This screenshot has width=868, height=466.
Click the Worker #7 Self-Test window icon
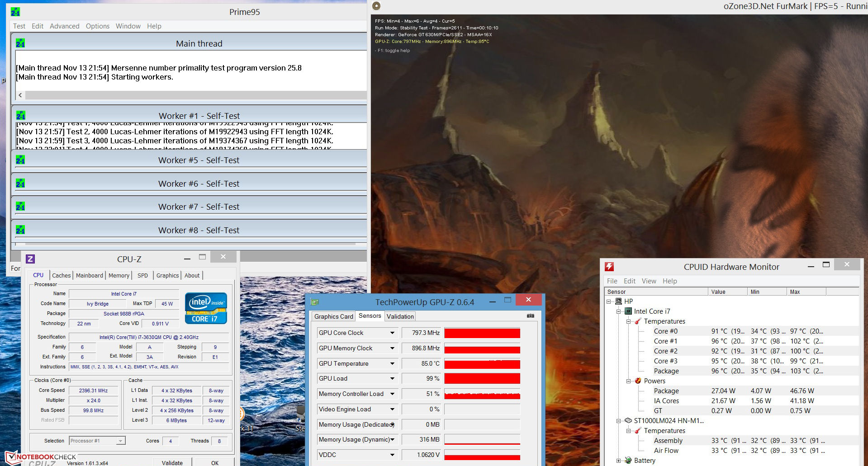coord(20,207)
